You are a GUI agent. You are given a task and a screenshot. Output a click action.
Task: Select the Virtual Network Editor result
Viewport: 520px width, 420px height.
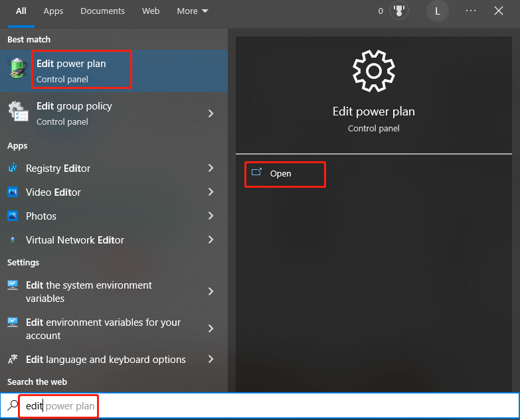(114, 240)
